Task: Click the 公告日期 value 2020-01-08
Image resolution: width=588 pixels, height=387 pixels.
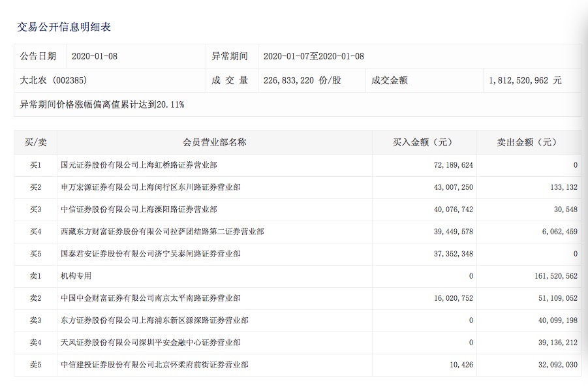Action: [95, 56]
